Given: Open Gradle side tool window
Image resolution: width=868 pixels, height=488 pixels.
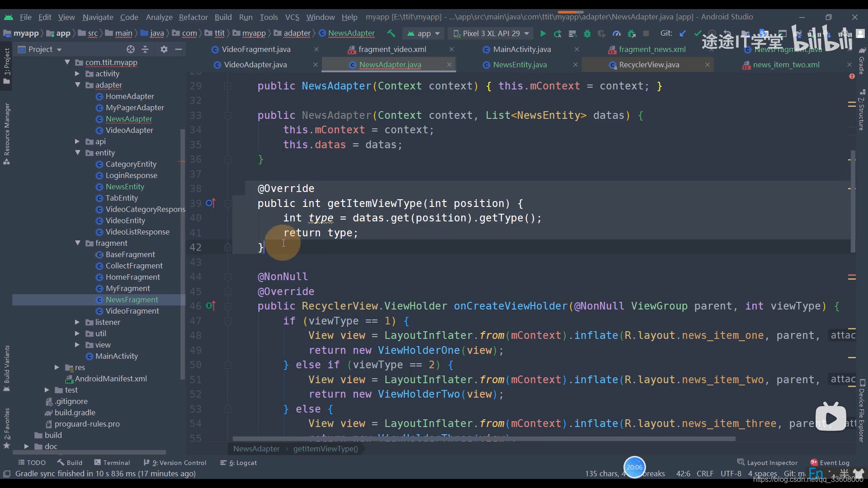Looking at the screenshot, I should (x=862, y=61).
